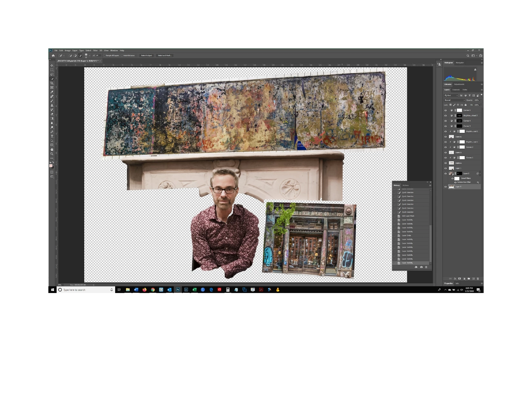Switch to the Navigator tab
532x411 pixels.
(x=460, y=63)
